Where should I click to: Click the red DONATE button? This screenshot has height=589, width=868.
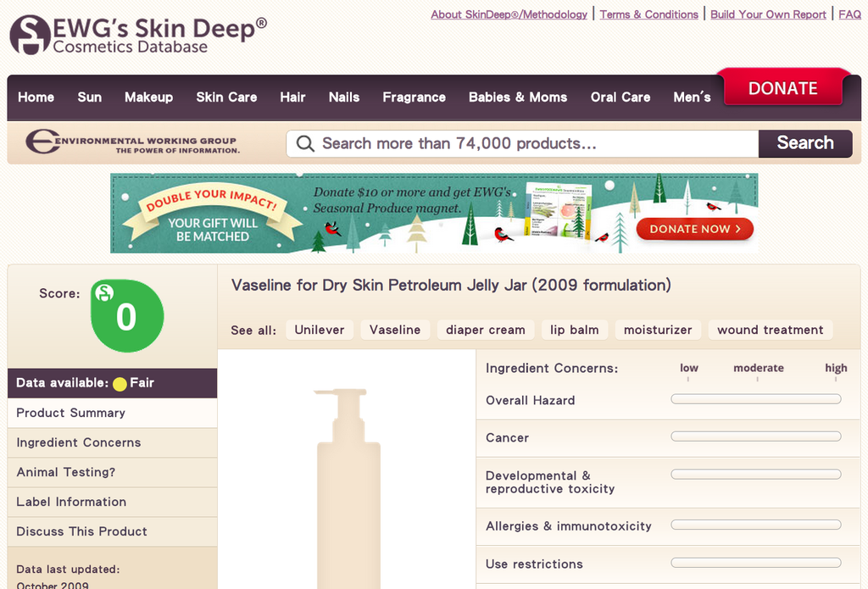[x=782, y=88]
